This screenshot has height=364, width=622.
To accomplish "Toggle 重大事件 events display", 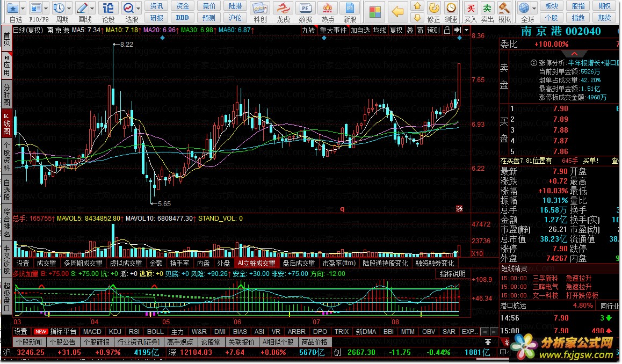I will (333, 30).
